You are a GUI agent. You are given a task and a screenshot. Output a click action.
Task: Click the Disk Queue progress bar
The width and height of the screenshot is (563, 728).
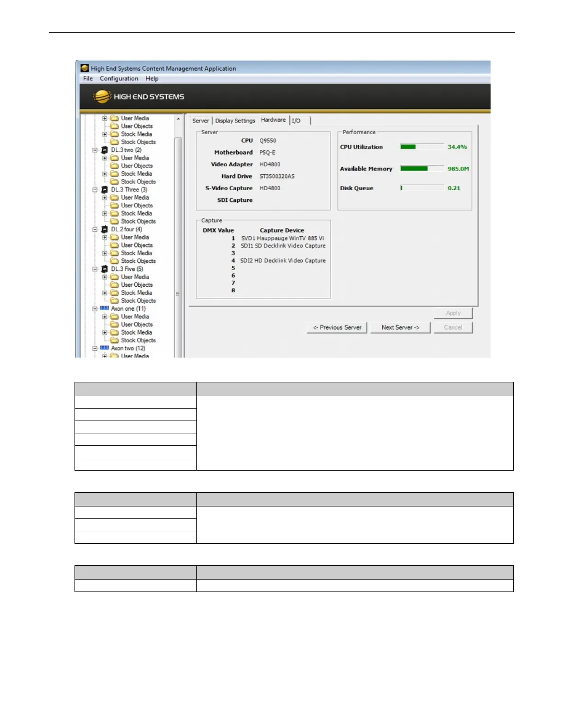pyautogui.click(x=422, y=188)
